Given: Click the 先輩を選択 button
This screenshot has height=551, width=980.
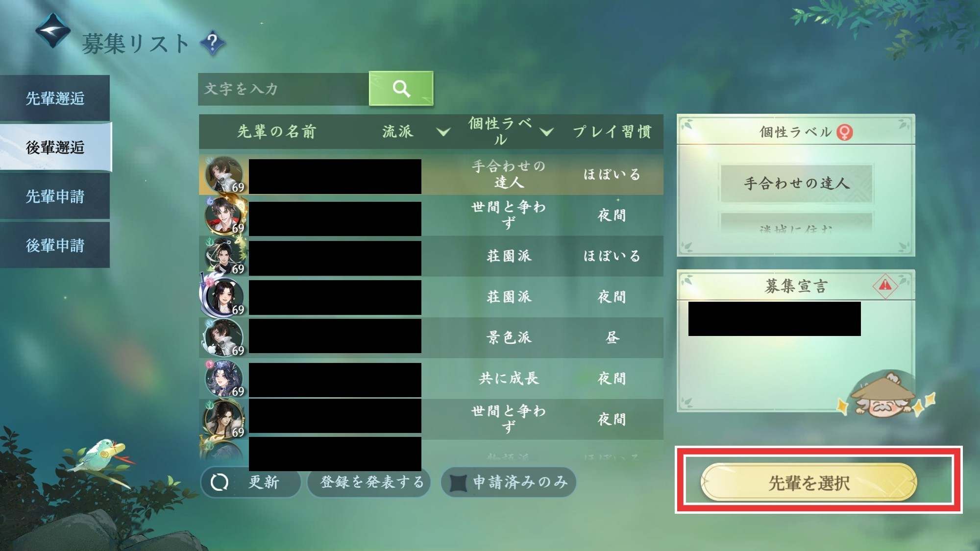Looking at the screenshot, I should 808,482.
